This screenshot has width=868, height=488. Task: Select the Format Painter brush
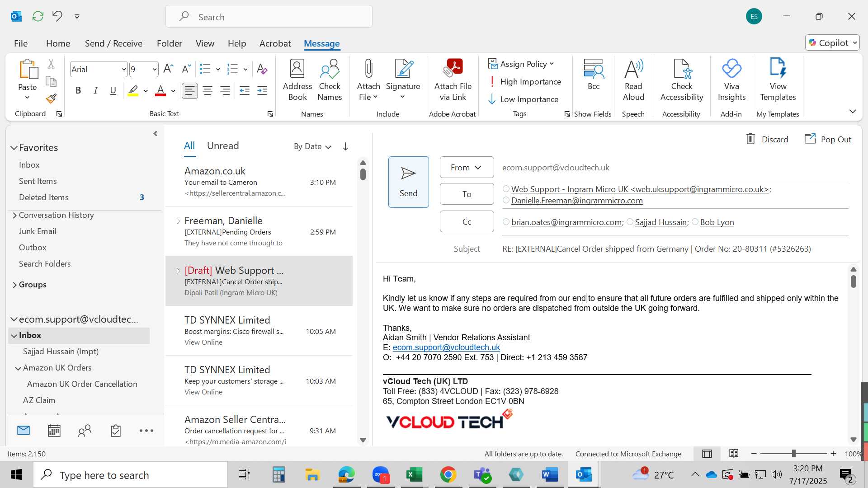51,98
